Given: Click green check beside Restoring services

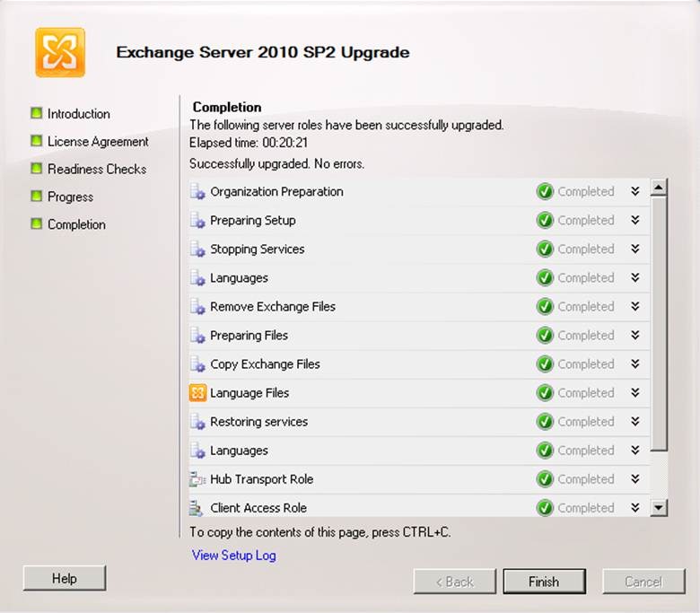Looking at the screenshot, I should coord(545,422).
